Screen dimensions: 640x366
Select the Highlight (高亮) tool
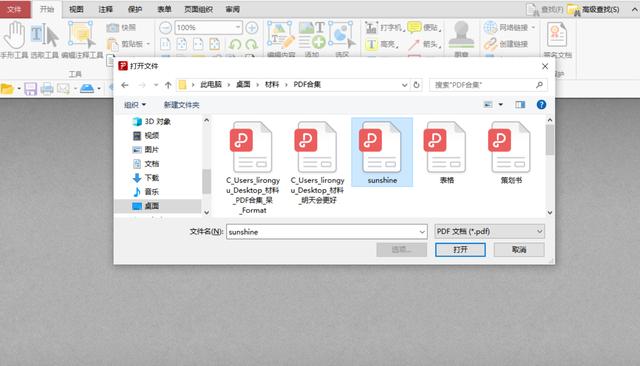(x=382, y=44)
